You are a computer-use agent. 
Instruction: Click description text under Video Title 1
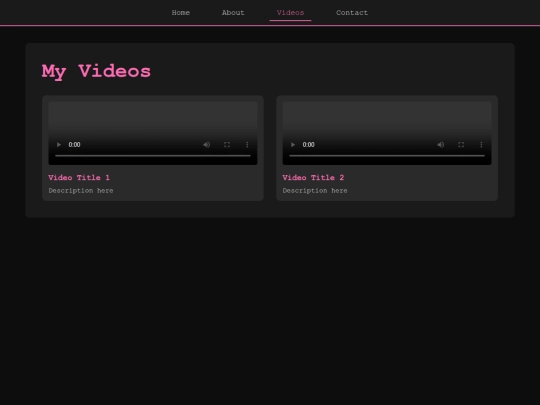click(x=81, y=190)
